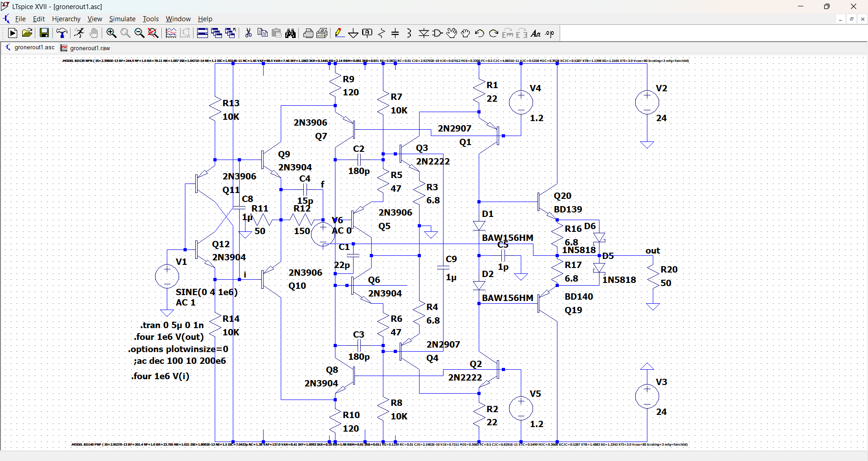Click the Zoom in magnifier icon

111,33
